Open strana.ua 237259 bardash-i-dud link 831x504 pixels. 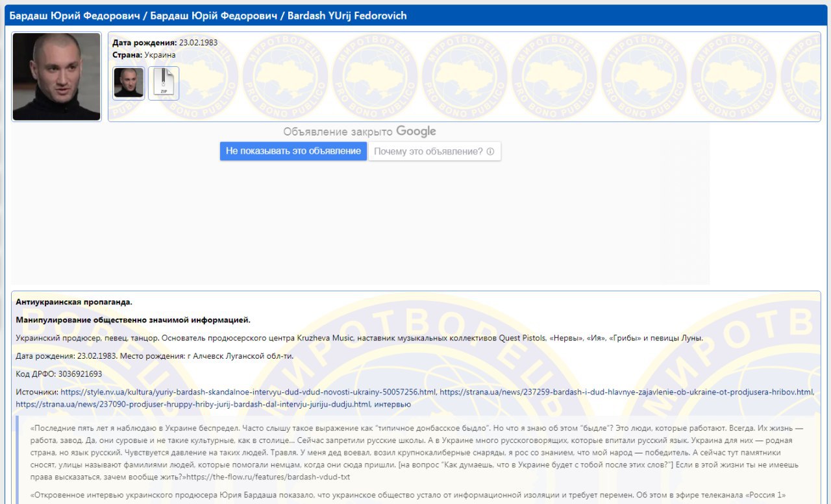click(x=626, y=392)
